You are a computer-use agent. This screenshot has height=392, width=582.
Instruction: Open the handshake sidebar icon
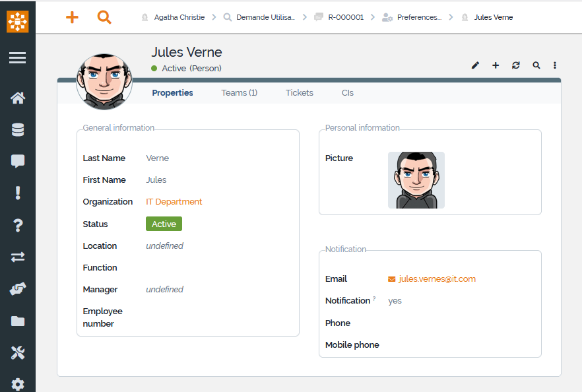pyautogui.click(x=18, y=289)
